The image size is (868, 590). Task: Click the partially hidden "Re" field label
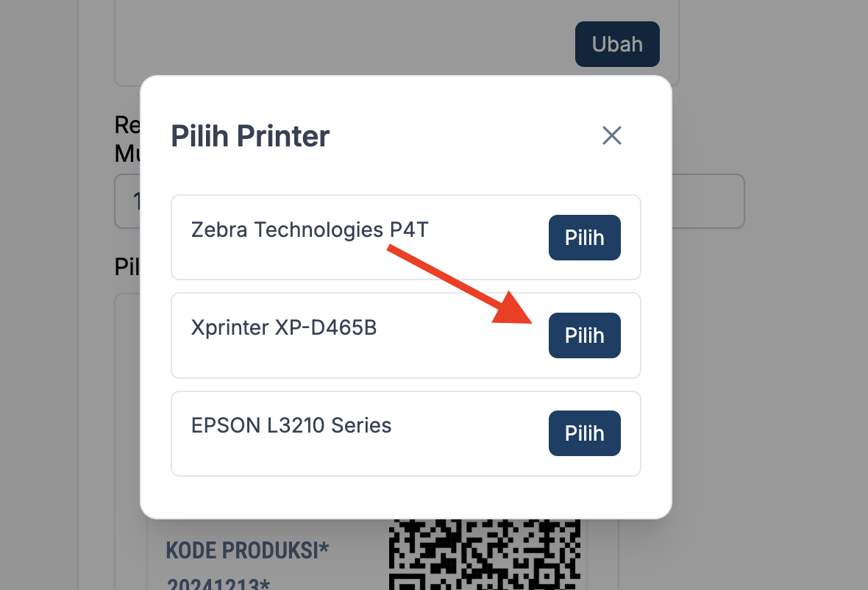[x=127, y=125]
